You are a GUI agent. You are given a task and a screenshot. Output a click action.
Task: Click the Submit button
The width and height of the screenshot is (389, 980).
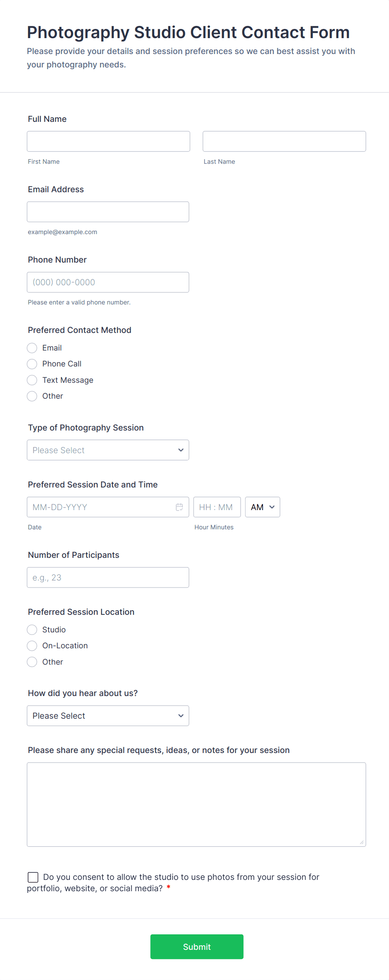pyautogui.click(x=197, y=946)
